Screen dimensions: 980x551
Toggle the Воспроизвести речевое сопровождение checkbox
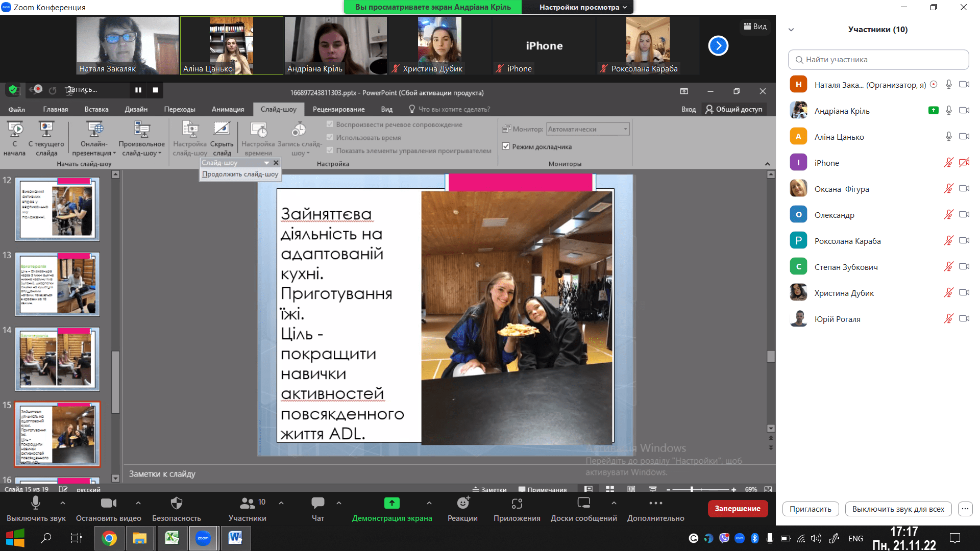click(330, 124)
